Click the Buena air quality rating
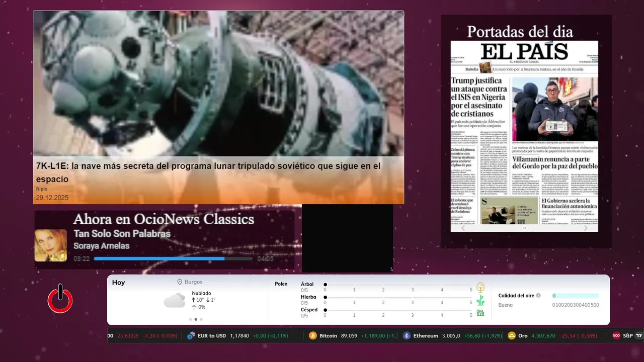 (506, 305)
